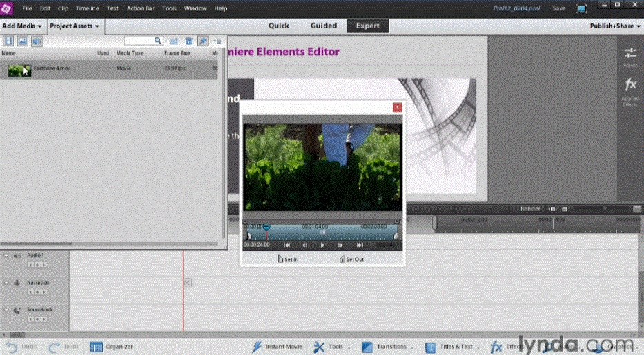Viewport: 644px width, 355px height.
Task: Sort assets by Name column
Action: point(8,53)
